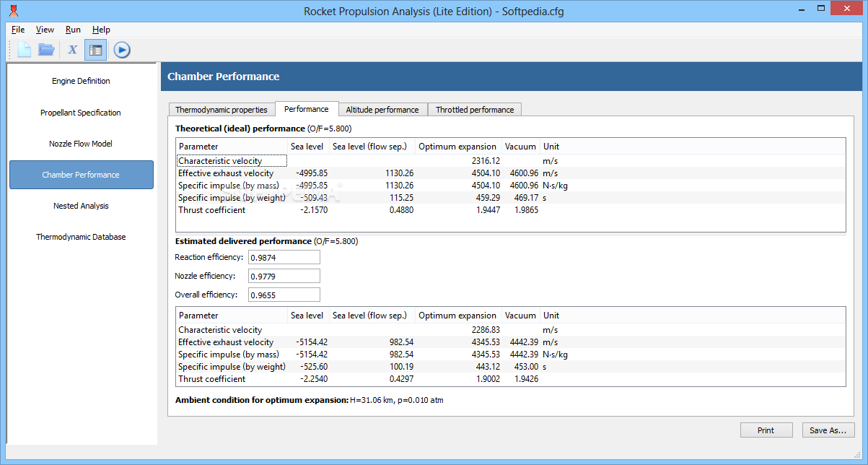
Task: Click delivered Specific impulse (by weight) label
Action: pos(232,367)
